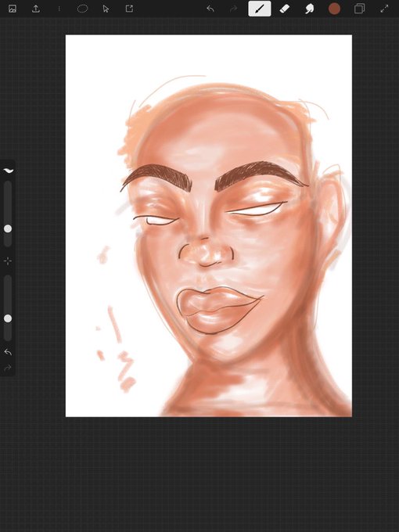Tap the export arrow-box icon
Image resolution: width=399 pixels, height=532 pixels.
click(129, 9)
